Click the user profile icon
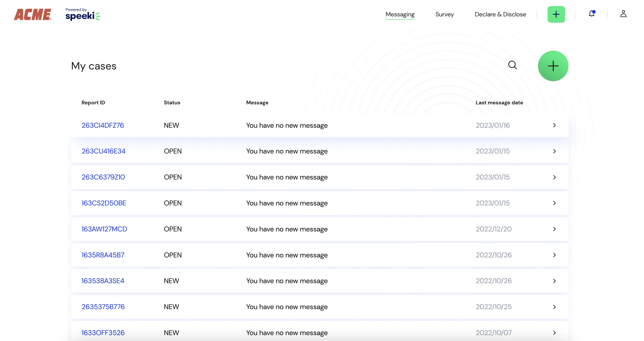This screenshot has height=341, width=644. click(x=623, y=14)
